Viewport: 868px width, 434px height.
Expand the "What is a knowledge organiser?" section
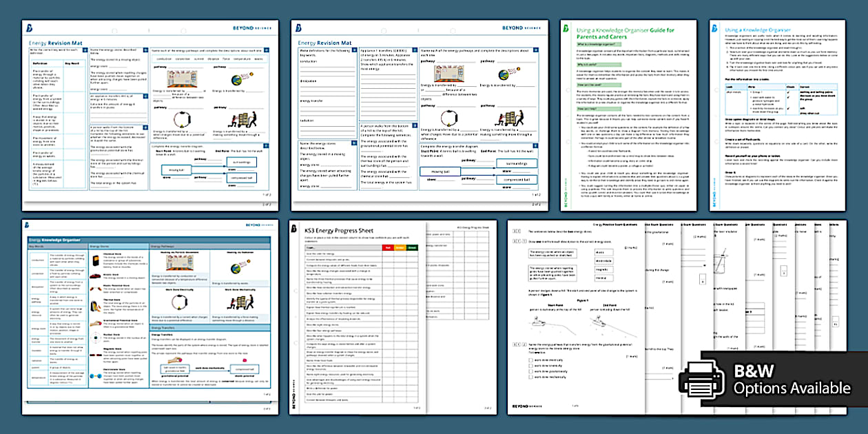[x=599, y=45]
